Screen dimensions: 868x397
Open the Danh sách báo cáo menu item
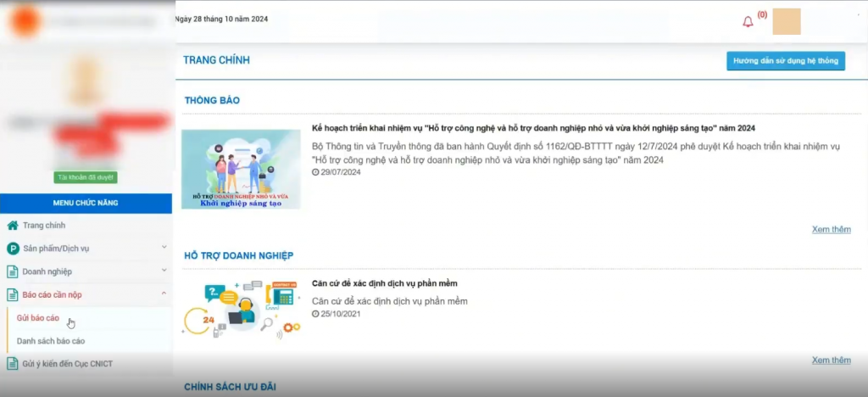pyautogui.click(x=51, y=341)
